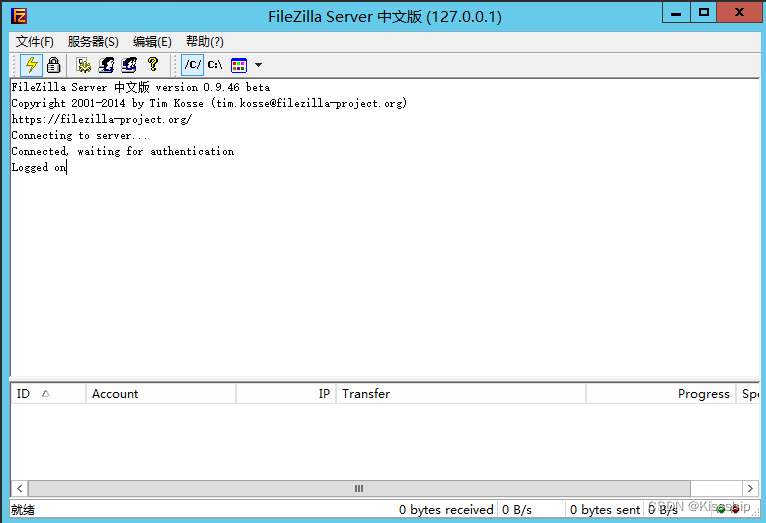Sort connections by Account column
Screen dimensions: 766x523
pyautogui.click(x=161, y=394)
